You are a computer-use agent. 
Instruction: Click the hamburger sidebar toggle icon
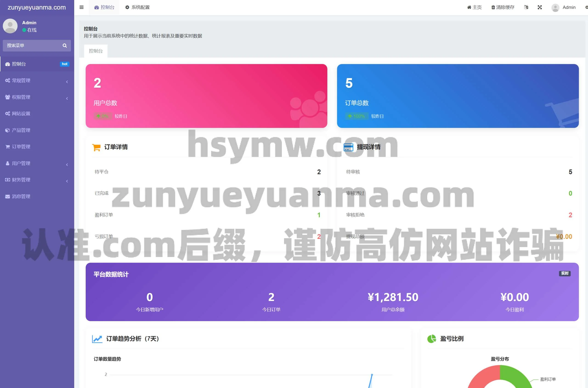[81, 7]
